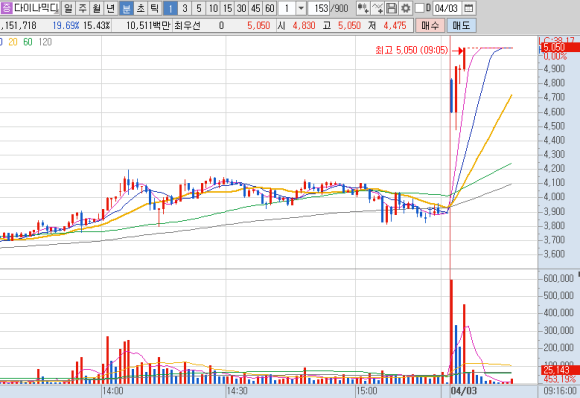Click the 09:16:00 clock readout
580x398 pixels.
[x=560, y=391]
